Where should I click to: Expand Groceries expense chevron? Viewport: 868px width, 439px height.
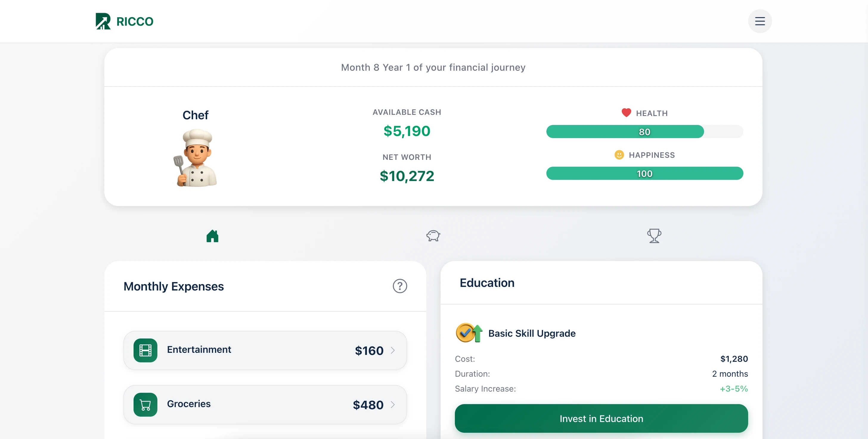[x=393, y=405]
